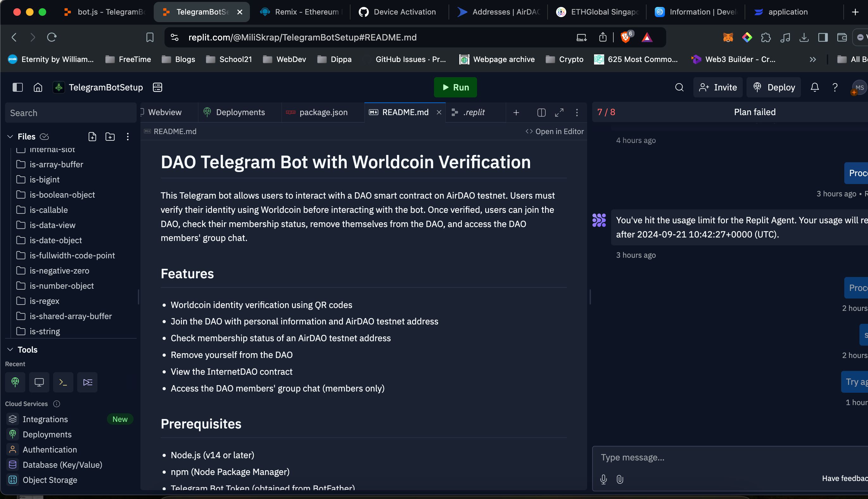The image size is (868, 499).
Task: Switch to the .replit tab
Action: click(x=474, y=112)
